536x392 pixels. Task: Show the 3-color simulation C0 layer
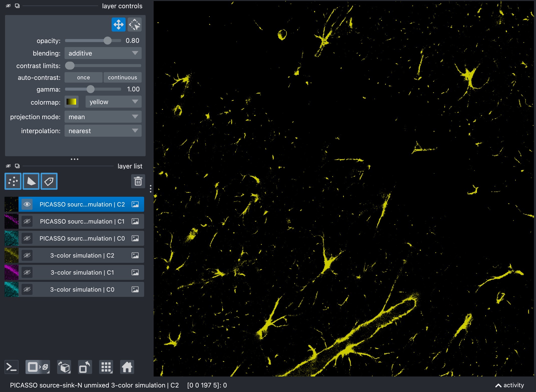pos(27,289)
